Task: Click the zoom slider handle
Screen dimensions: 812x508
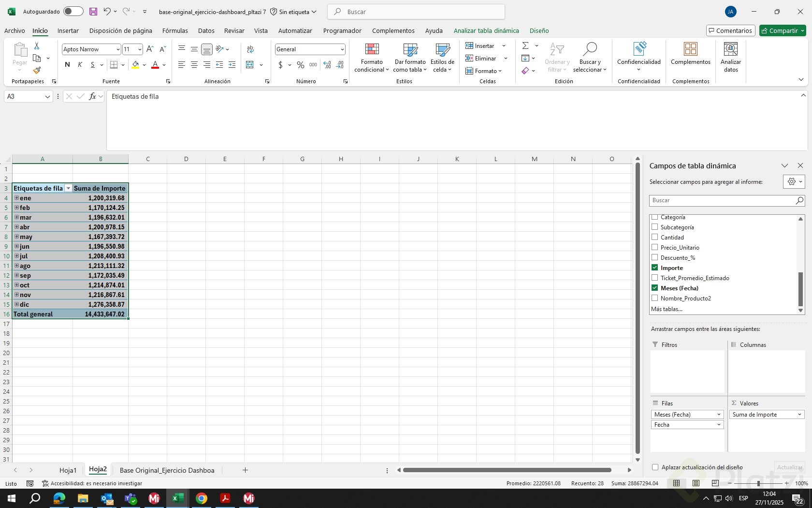Action: click(x=758, y=483)
